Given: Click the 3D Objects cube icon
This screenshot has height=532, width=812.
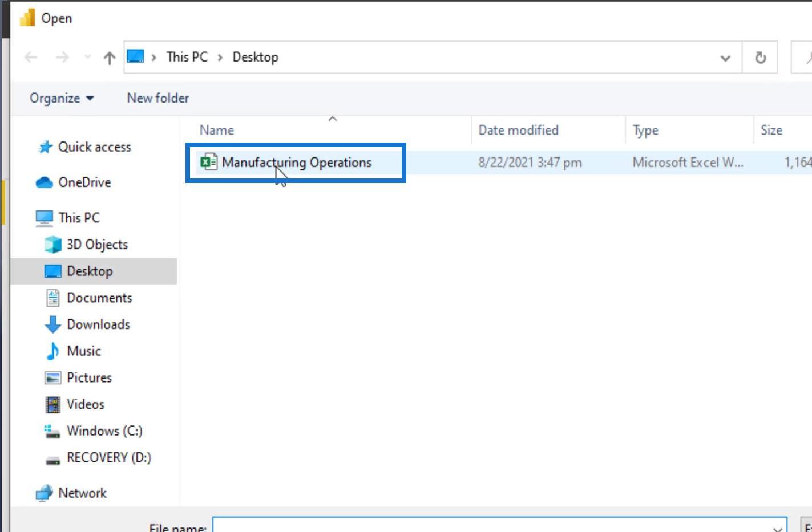Looking at the screenshot, I should (52, 245).
